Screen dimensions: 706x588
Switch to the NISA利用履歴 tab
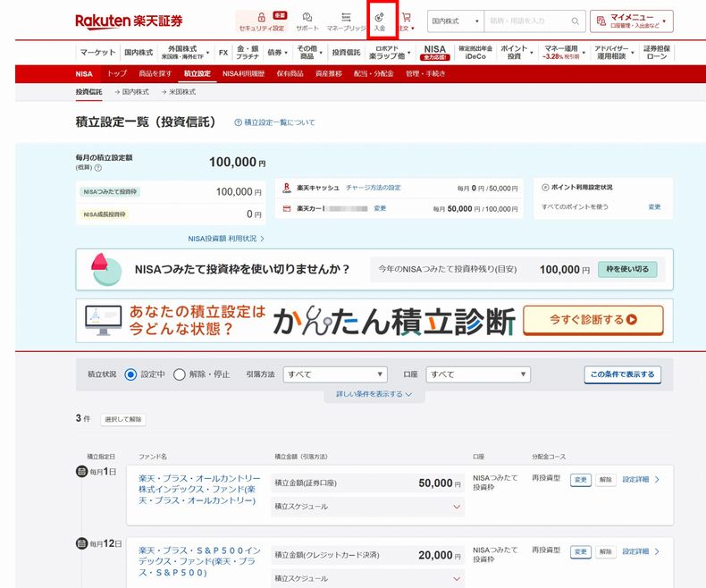[244, 73]
